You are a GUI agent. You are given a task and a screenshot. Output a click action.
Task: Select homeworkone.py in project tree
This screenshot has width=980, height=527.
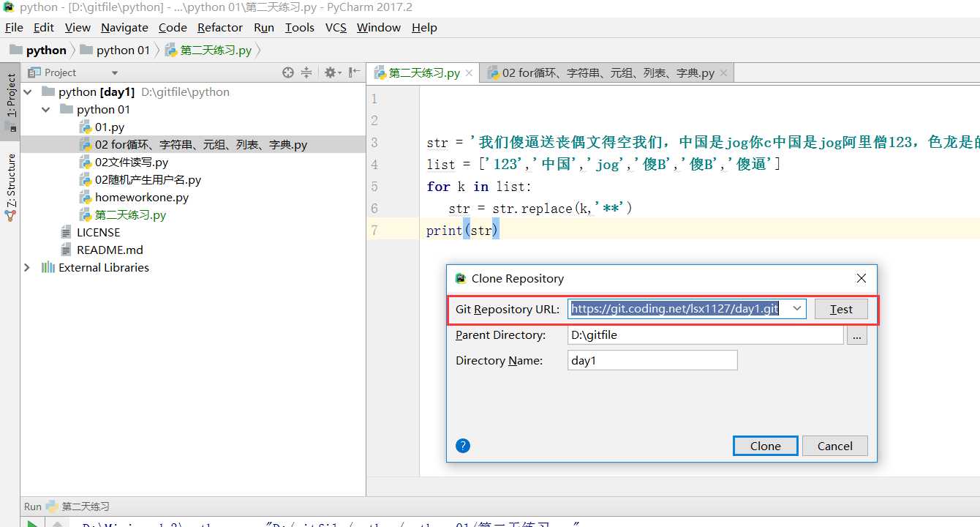click(142, 198)
